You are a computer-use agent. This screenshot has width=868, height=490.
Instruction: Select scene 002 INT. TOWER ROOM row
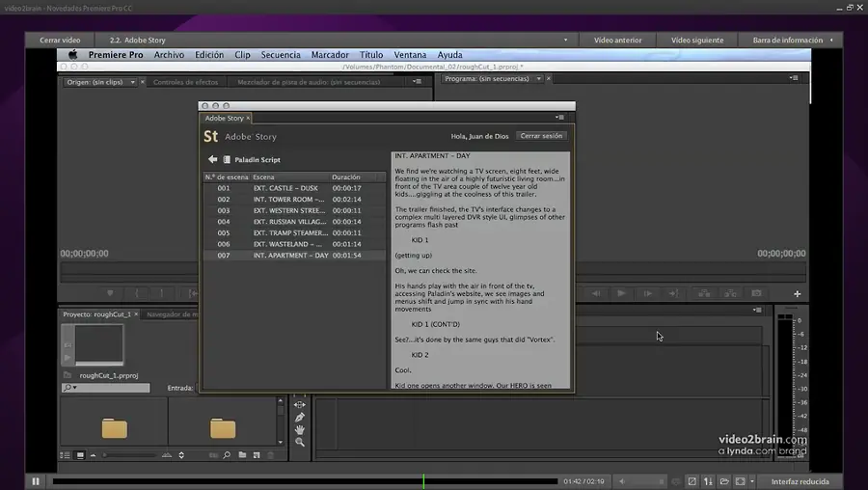pos(294,200)
